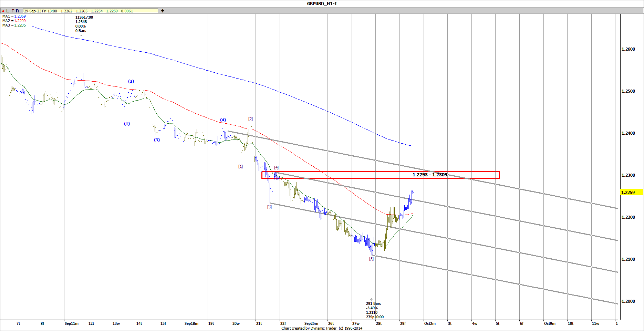Select the blue wave (1) label
The height and width of the screenshot is (331, 644).
click(x=127, y=124)
